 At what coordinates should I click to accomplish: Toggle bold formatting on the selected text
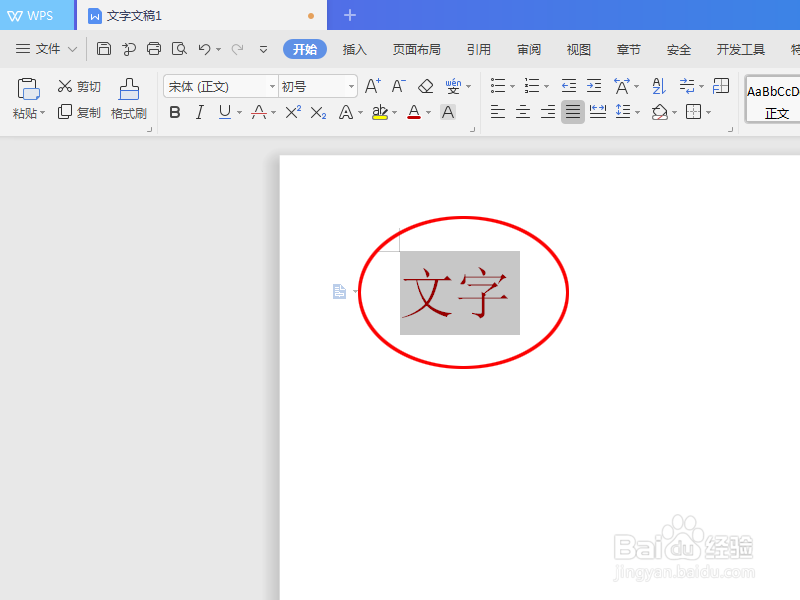click(174, 112)
